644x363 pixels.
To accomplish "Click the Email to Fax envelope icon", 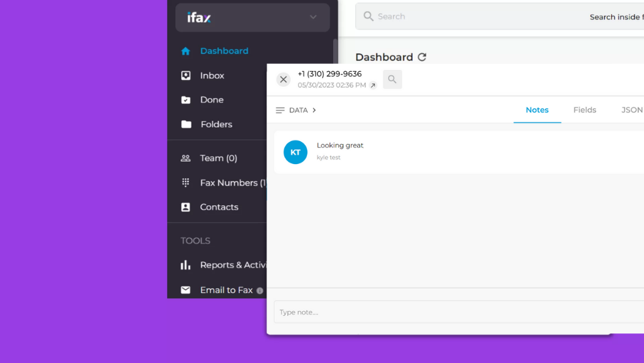I will point(185,290).
